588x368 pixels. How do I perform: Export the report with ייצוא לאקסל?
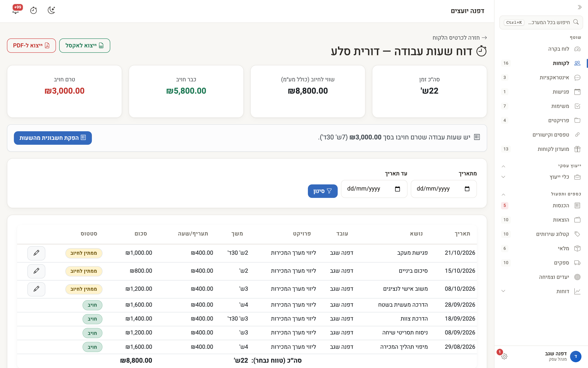click(85, 46)
